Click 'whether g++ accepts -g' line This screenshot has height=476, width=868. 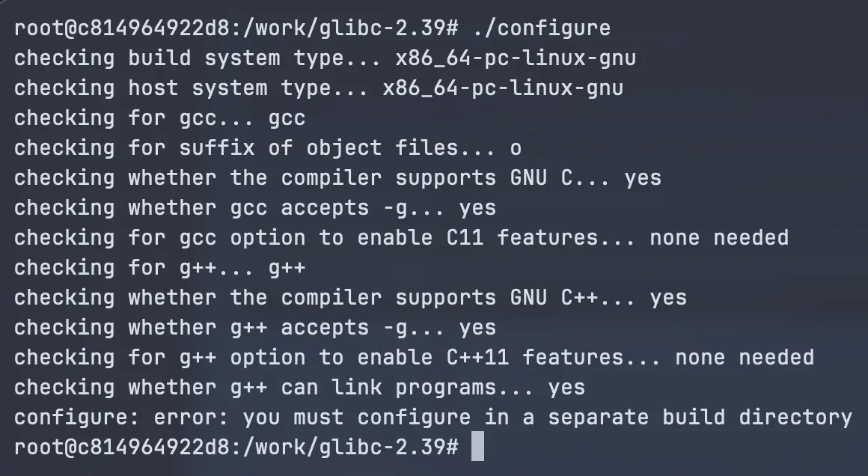[254, 327]
